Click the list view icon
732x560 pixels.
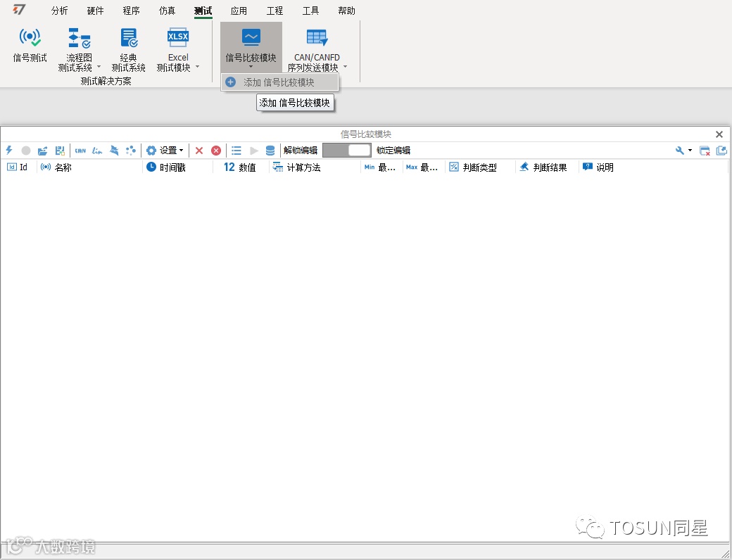(x=236, y=151)
